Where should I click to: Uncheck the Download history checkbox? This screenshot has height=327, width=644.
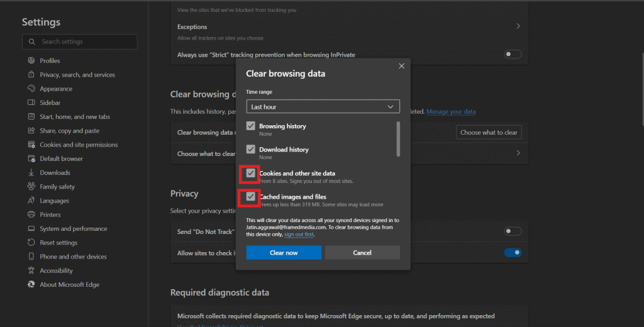250,149
